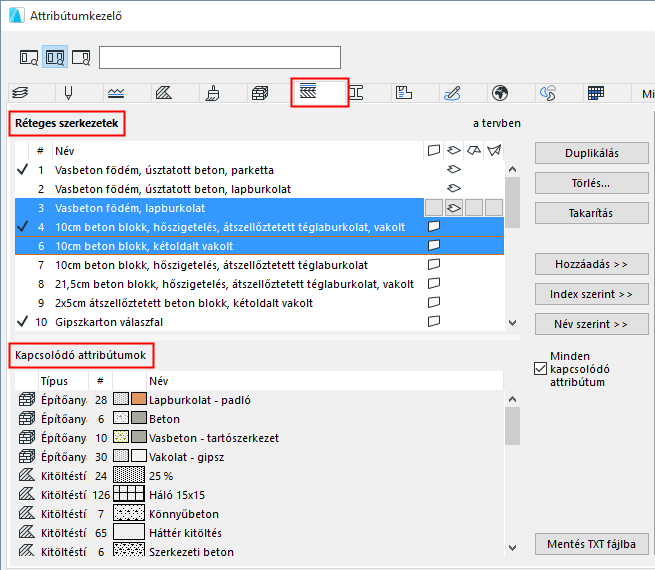Sort related attributes by Típus column
The width and height of the screenshot is (655, 570).
63,381
